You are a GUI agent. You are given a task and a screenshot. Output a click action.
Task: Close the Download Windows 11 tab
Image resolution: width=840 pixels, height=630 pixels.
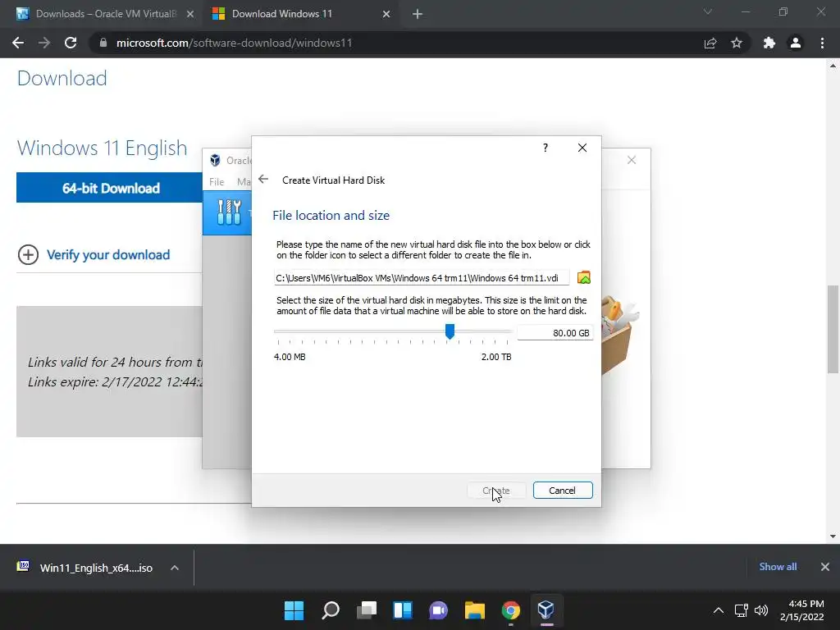pos(386,14)
